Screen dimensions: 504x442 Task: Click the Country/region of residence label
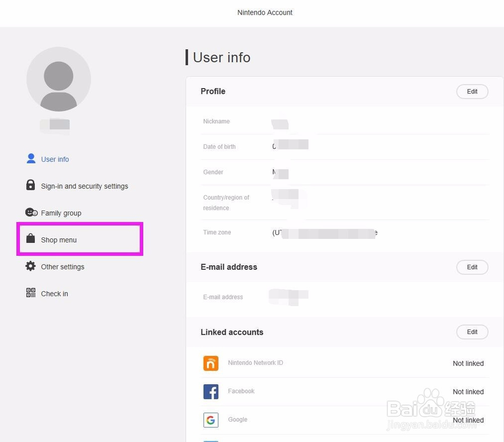point(226,203)
